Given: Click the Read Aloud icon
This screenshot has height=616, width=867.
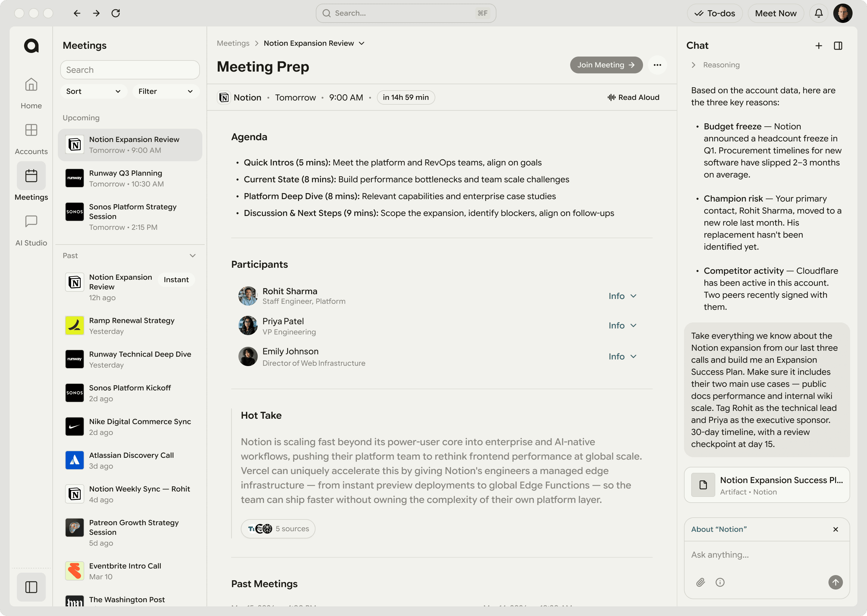Looking at the screenshot, I should pyautogui.click(x=611, y=97).
